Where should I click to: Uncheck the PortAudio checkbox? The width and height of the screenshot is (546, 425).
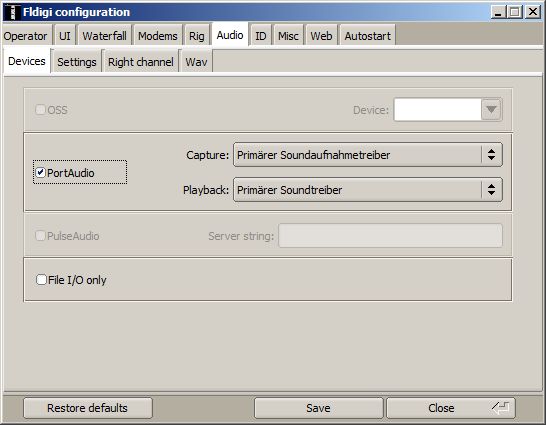pyautogui.click(x=41, y=172)
